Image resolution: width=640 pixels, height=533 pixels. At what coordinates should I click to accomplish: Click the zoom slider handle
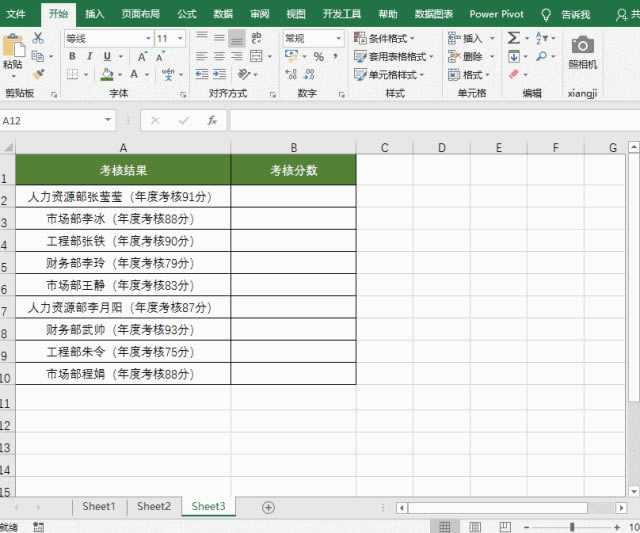coord(572,526)
